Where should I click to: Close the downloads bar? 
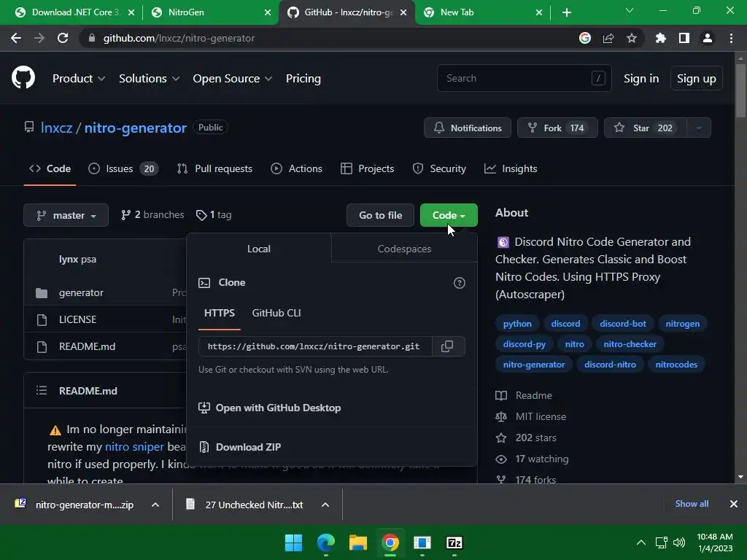point(734,504)
